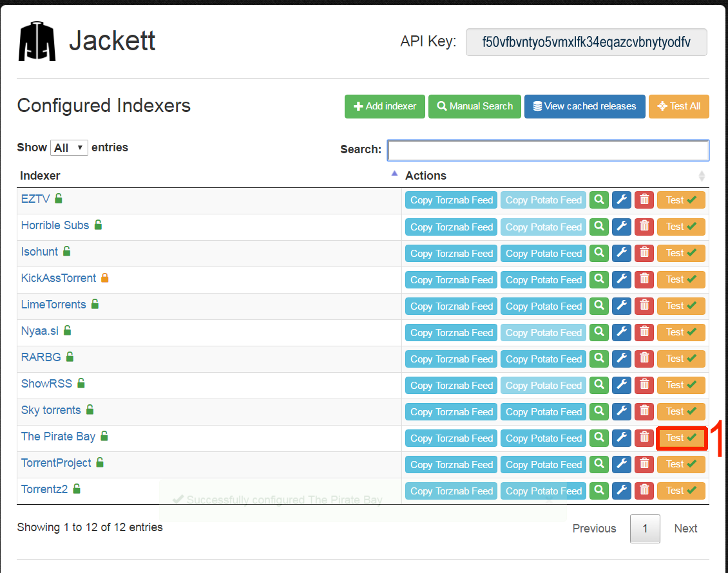Test the Sky torrents indexer
This screenshot has height=573, width=728.
point(681,411)
